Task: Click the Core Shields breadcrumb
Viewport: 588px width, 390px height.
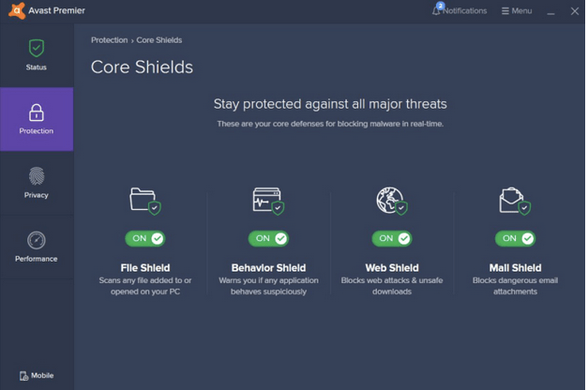Action: click(x=159, y=40)
